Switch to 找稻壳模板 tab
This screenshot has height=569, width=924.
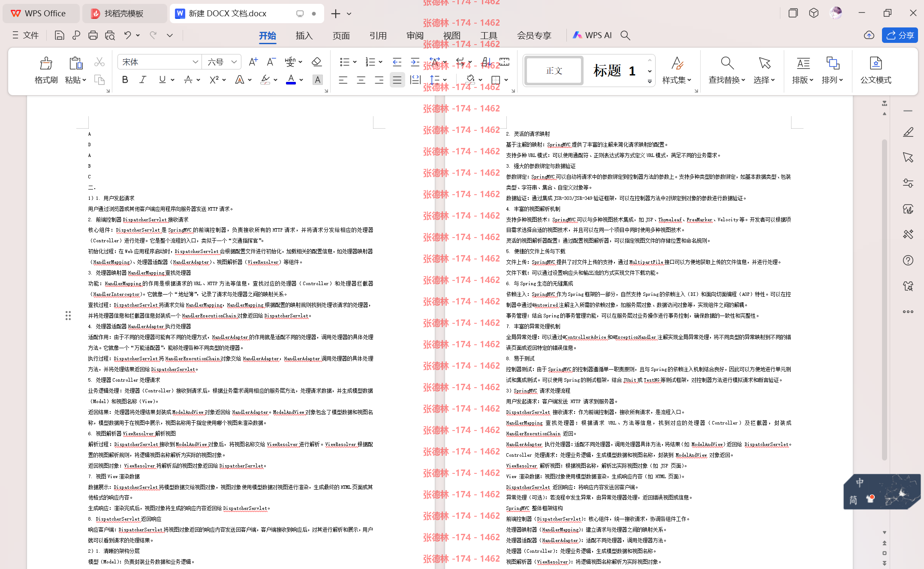click(x=123, y=13)
